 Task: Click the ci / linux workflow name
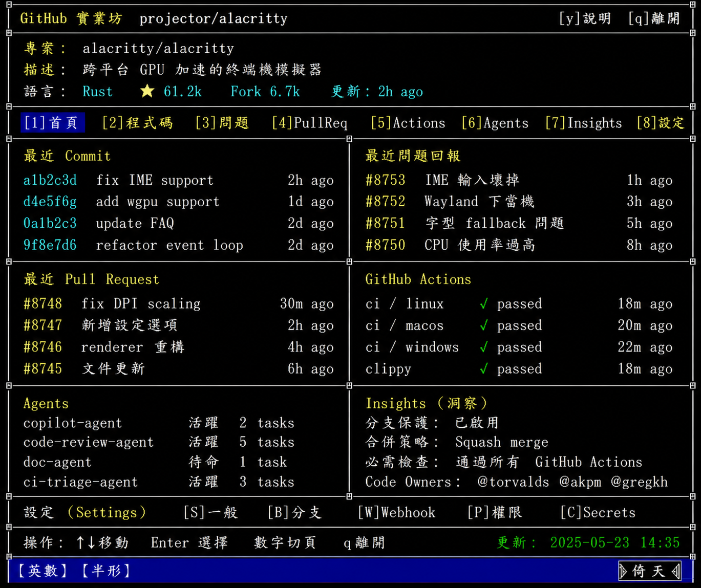pos(405,304)
